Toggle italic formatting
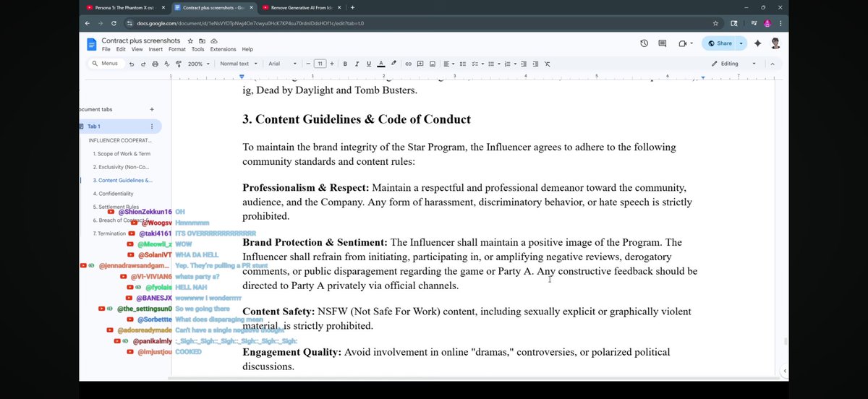The height and width of the screenshot is (399, 868). pos(357,64)
